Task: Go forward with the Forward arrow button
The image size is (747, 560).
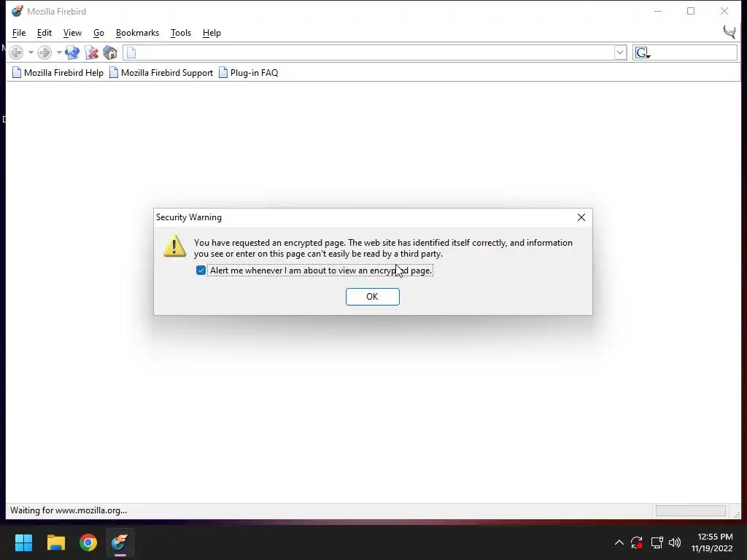Action: [x=44, y=52]
